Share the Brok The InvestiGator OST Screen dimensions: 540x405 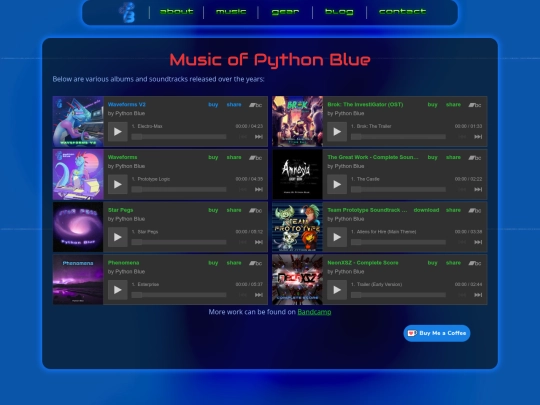tap(453, 104)
